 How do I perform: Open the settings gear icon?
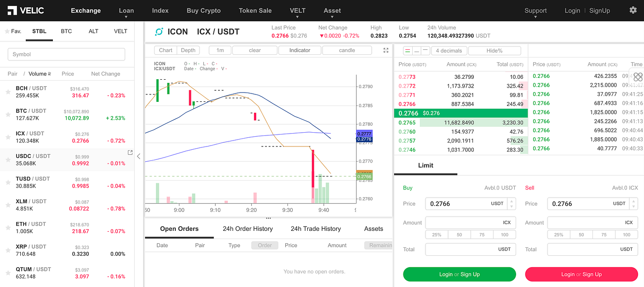tap(633, 10)
